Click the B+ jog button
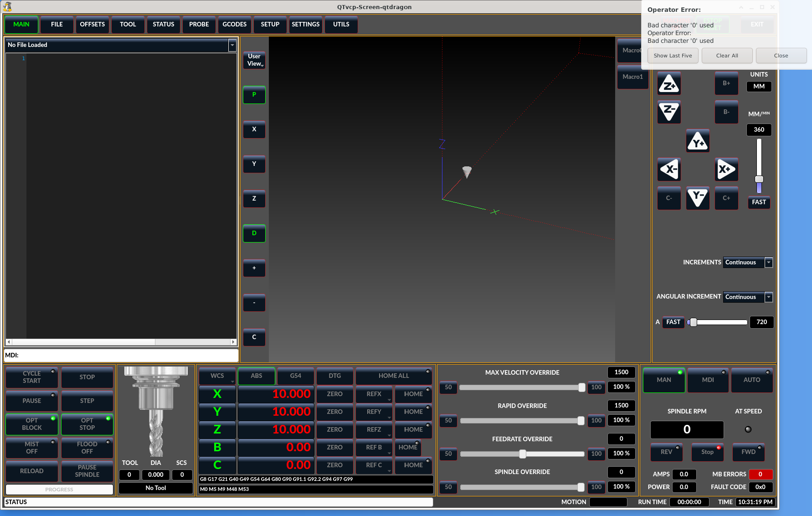 click(726, 83)
